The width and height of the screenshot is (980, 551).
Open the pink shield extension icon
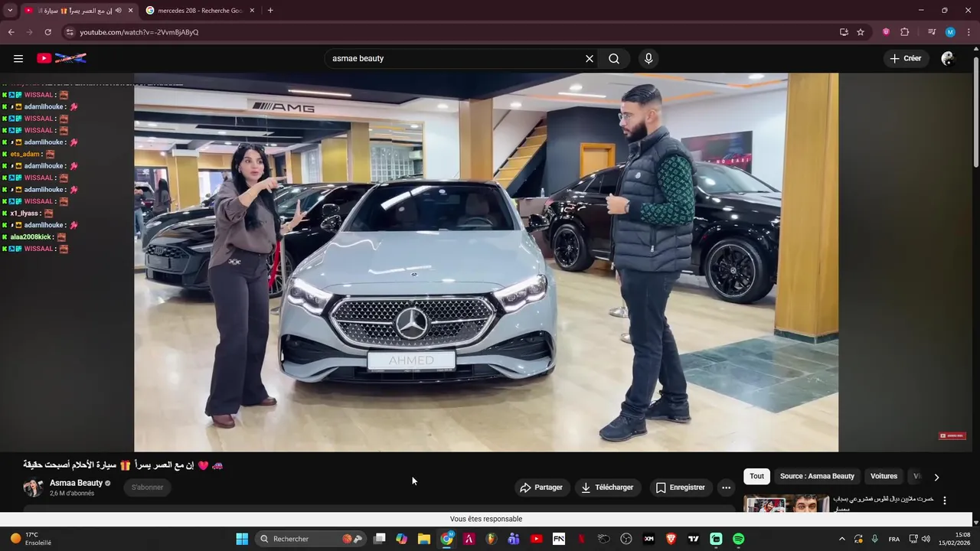point(886,32)
